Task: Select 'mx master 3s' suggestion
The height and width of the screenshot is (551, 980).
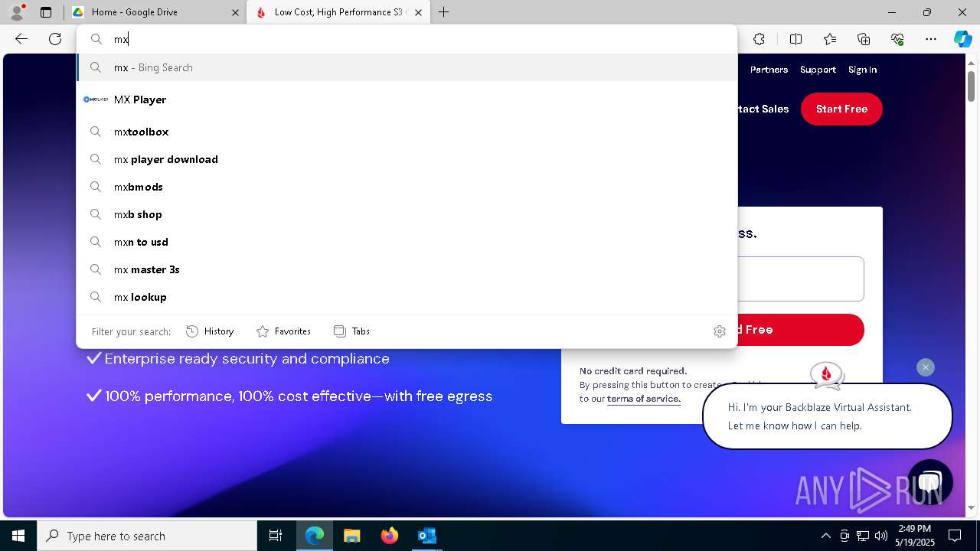Action: coord(407,269)
